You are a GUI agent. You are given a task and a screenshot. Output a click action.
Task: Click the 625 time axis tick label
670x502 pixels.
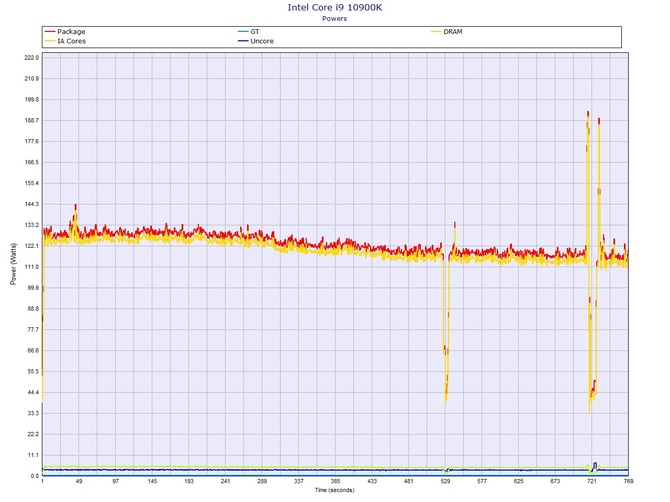518,481
